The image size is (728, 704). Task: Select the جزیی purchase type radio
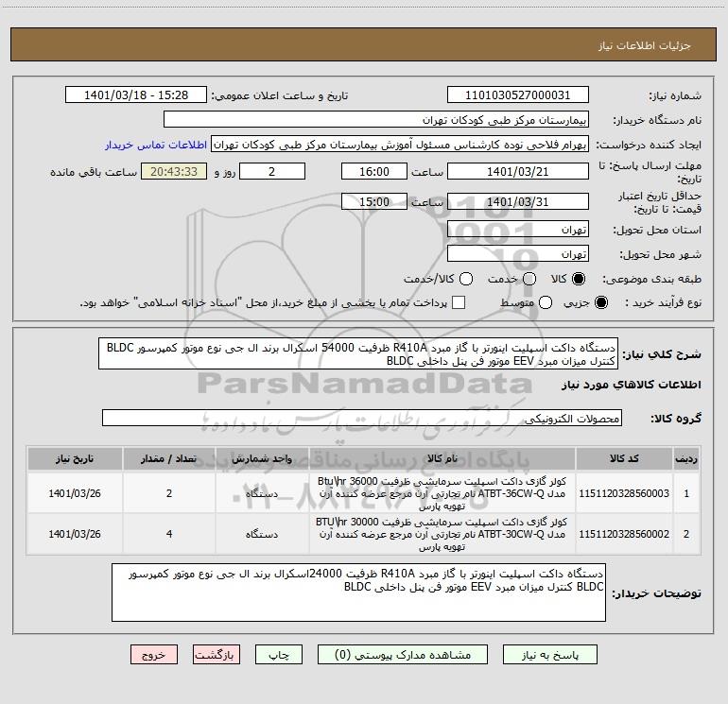pos(600,302)
